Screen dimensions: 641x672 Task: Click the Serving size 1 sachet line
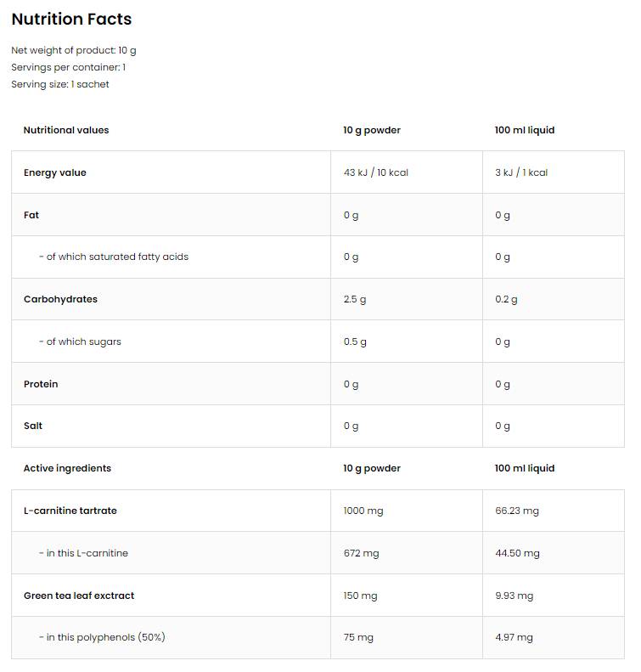click(x=60, y=84)
